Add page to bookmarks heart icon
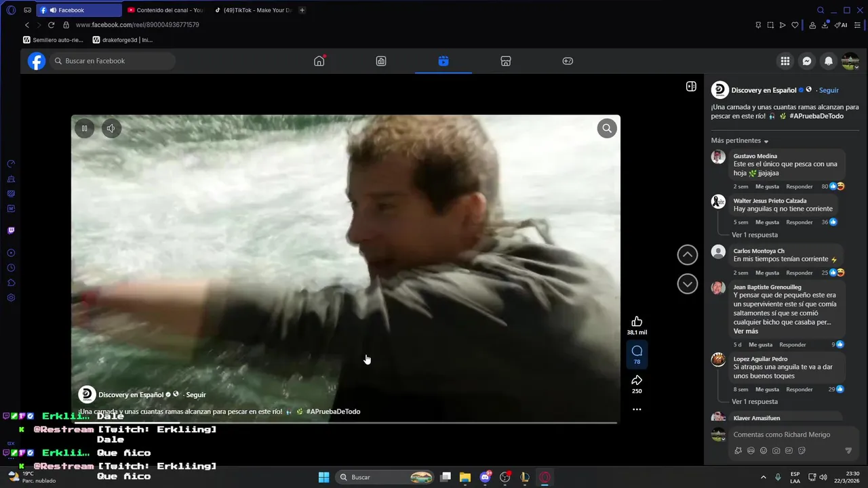This screenshot has width=868, height=488. click(x=795, y=25)
